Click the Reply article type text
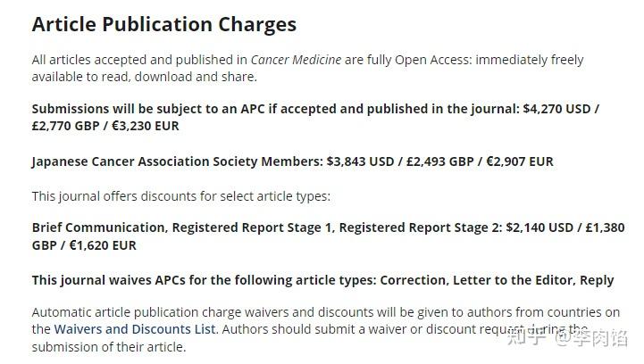Viewport: 644px width, 364px height. (x=597, y=280)
